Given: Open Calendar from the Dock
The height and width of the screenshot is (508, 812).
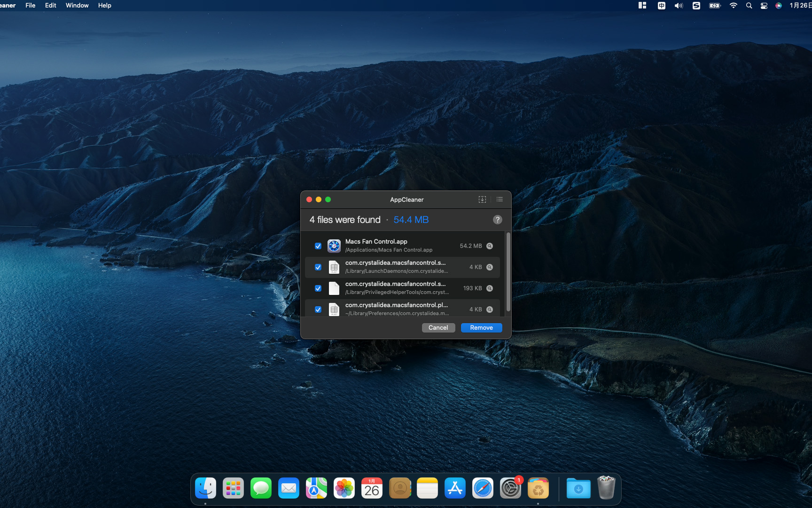Looking at the screenshot, I should click(372, 488).
